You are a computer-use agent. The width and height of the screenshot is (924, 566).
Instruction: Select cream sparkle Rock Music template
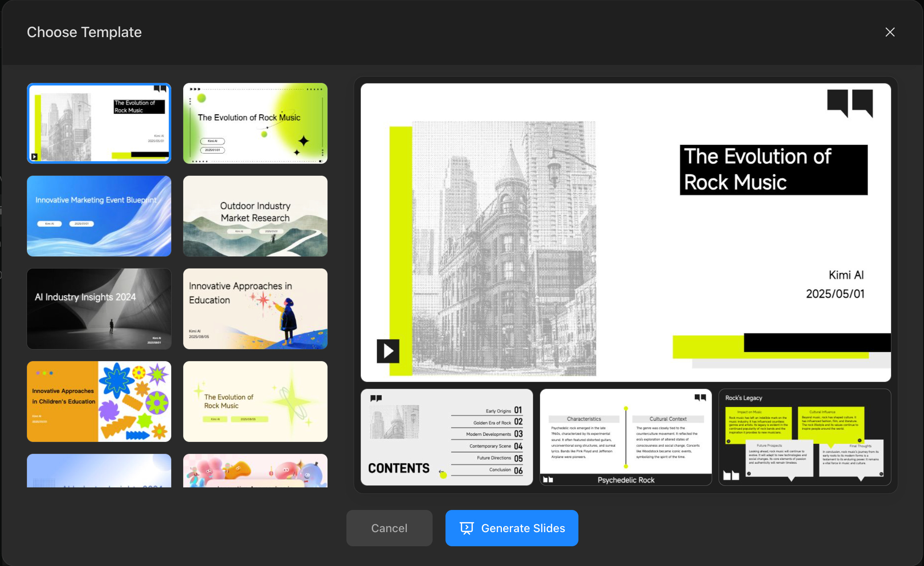tap(255, 402)
